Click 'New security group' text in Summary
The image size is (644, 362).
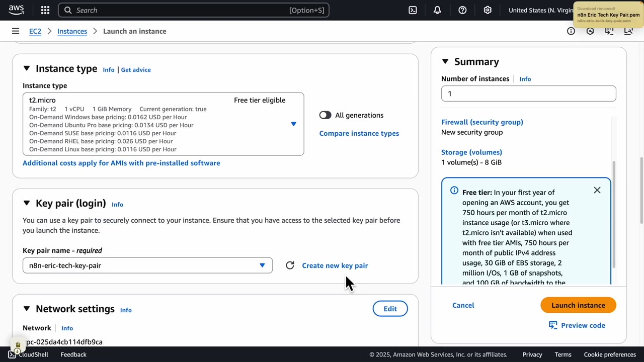(x=472, y=132)
